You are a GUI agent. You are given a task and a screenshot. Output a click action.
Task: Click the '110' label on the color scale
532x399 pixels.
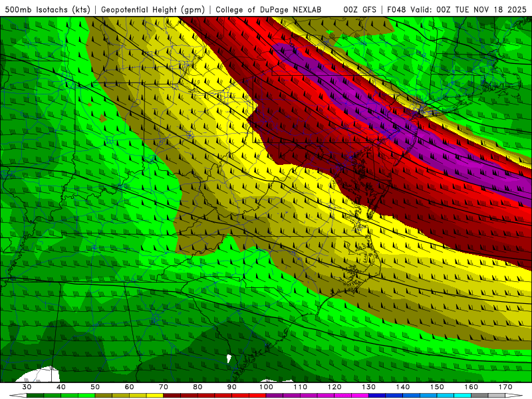(301, 387)
